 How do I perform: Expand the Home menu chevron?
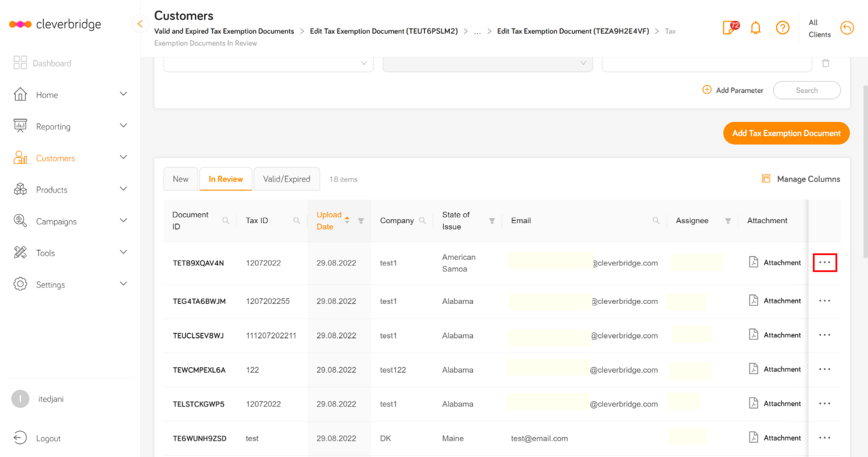pos(123,94)
